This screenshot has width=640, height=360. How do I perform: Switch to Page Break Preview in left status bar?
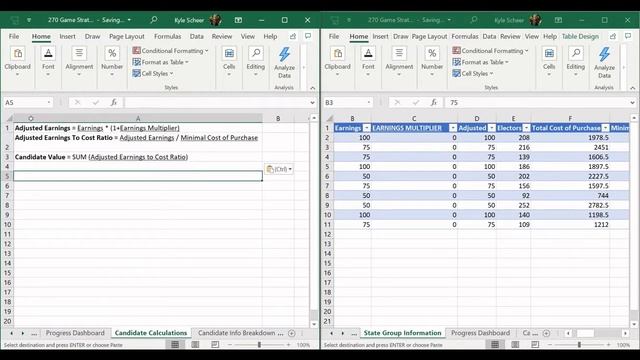215,345
